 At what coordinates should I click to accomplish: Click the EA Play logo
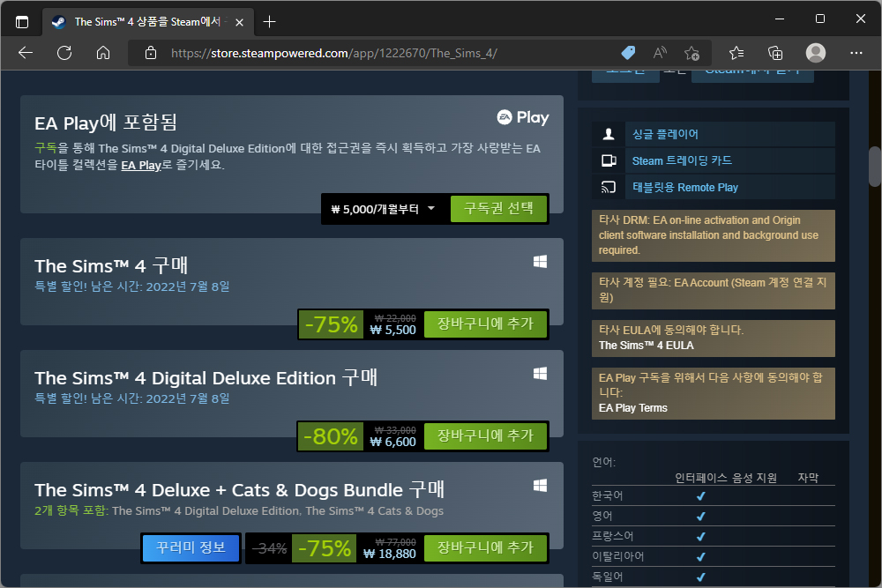click(x=522, y=117)
